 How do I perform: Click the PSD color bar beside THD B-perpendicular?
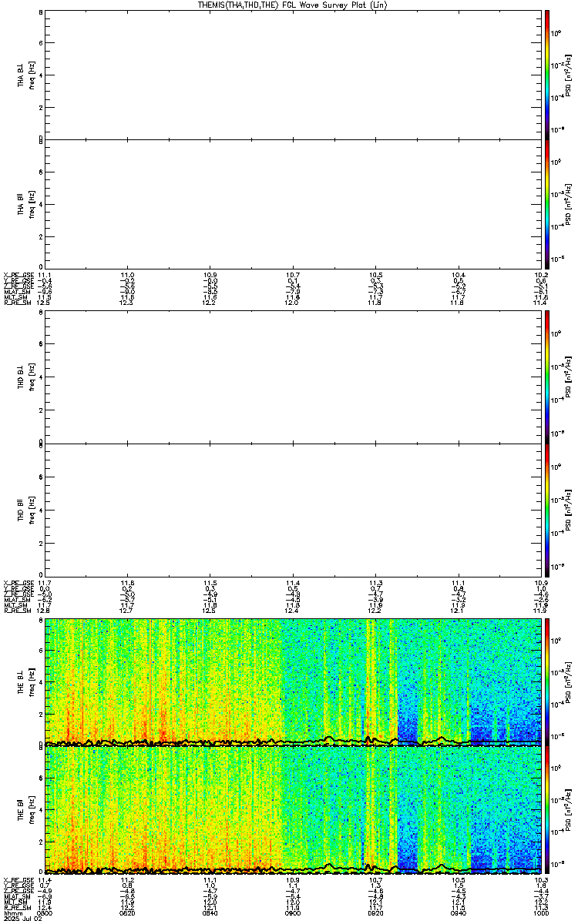click(x=546, y=377)
